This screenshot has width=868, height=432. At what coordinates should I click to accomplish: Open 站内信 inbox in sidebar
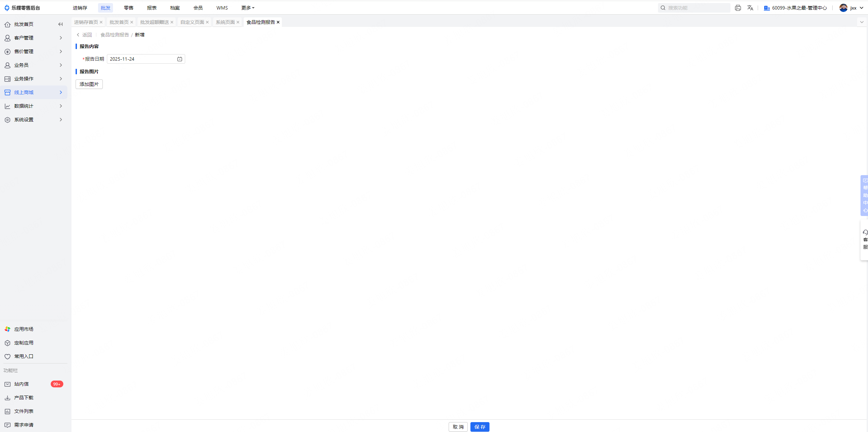coord(21,384)
